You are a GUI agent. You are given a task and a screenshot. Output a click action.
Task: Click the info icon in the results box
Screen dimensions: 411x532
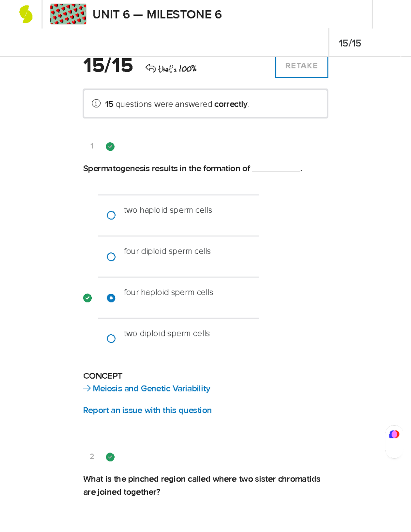click(96, 103)
